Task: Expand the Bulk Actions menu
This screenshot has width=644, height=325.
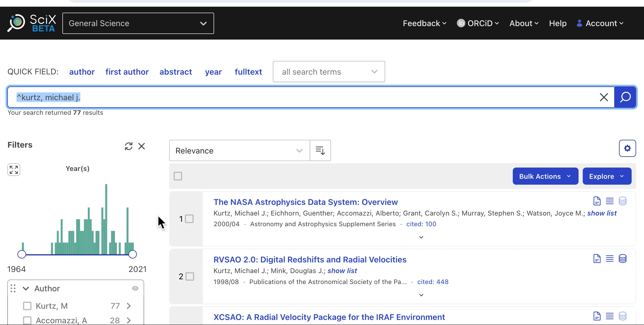Action: click(x=545, y=176)
